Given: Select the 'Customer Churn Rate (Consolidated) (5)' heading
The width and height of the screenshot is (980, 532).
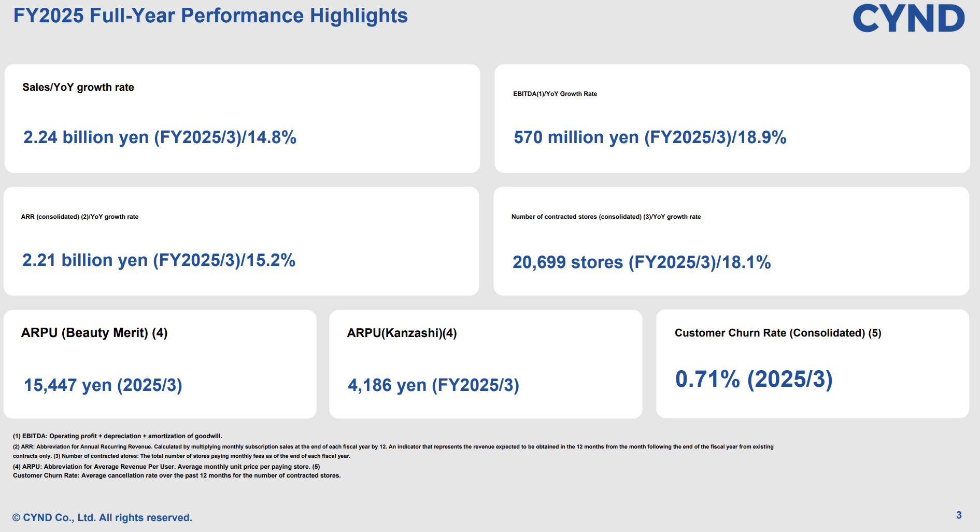Looking at the screenshot, I should (x=778, y=333).
